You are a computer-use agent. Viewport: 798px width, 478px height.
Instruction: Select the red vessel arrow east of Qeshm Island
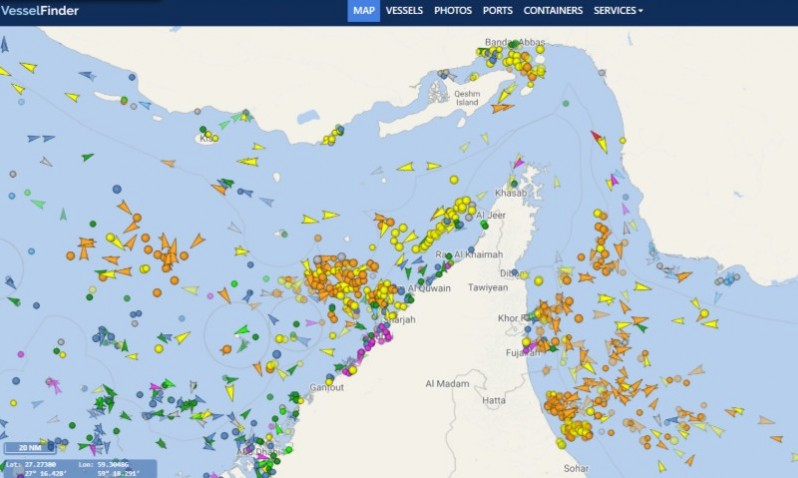[x=596, y=135]
